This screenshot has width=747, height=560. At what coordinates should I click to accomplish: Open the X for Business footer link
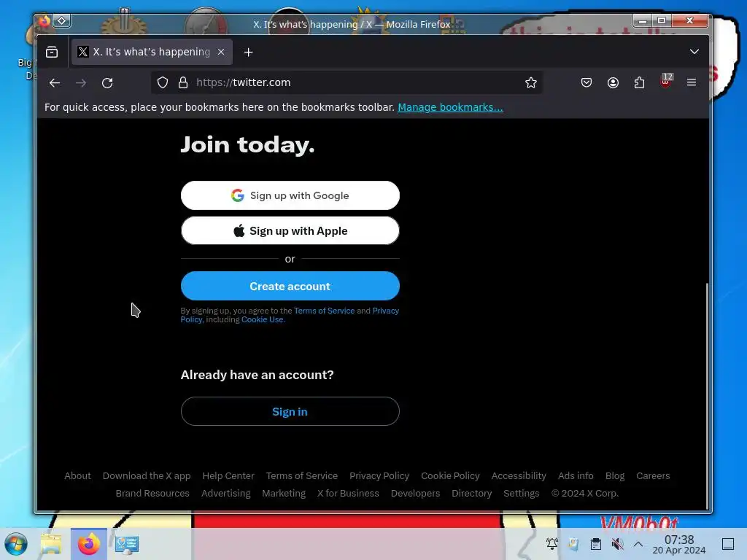(x=348, y=494)
